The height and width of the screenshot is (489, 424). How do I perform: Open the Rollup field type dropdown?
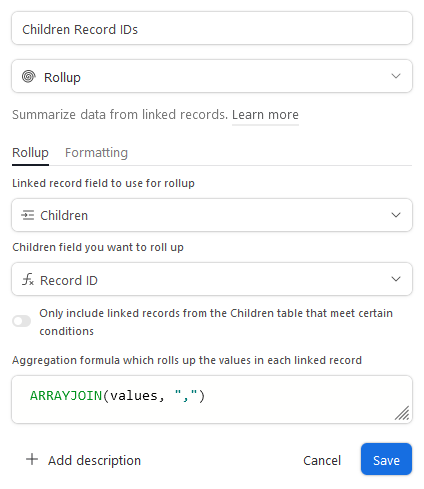212,76
